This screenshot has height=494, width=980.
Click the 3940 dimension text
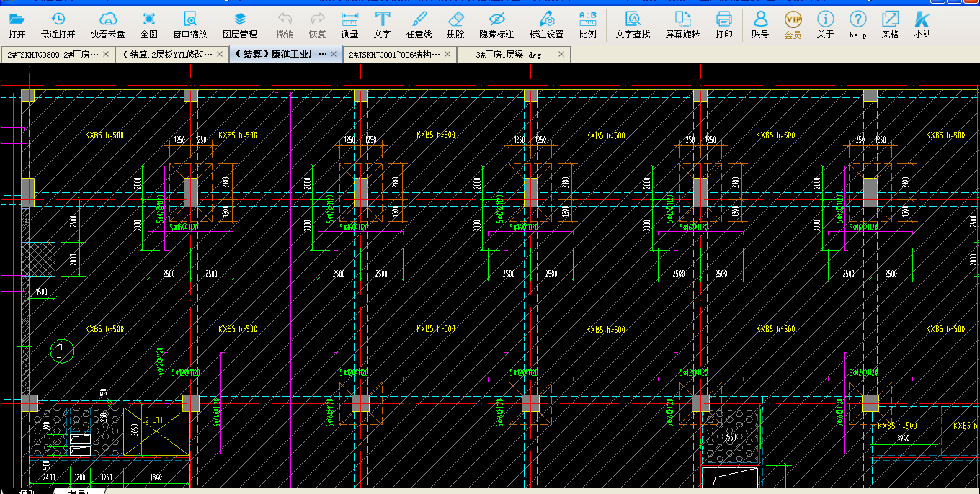[x=903, y=438]
